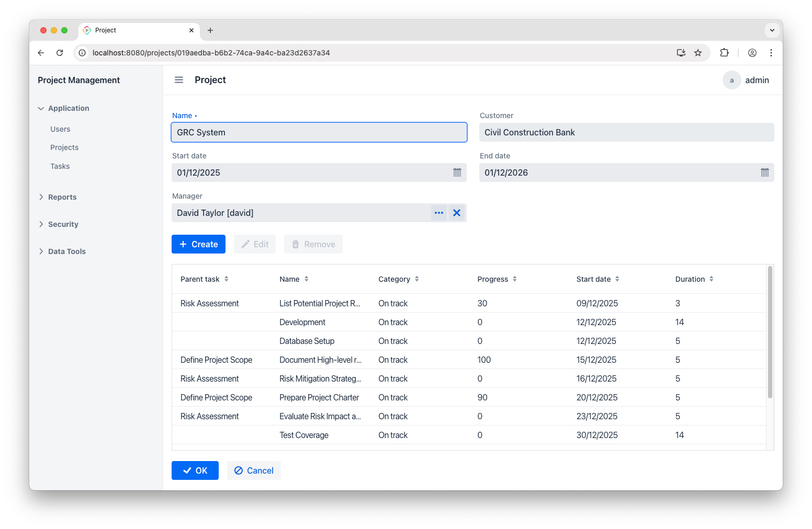
Task: Sort table by Duration column
Action: point(711,279)
